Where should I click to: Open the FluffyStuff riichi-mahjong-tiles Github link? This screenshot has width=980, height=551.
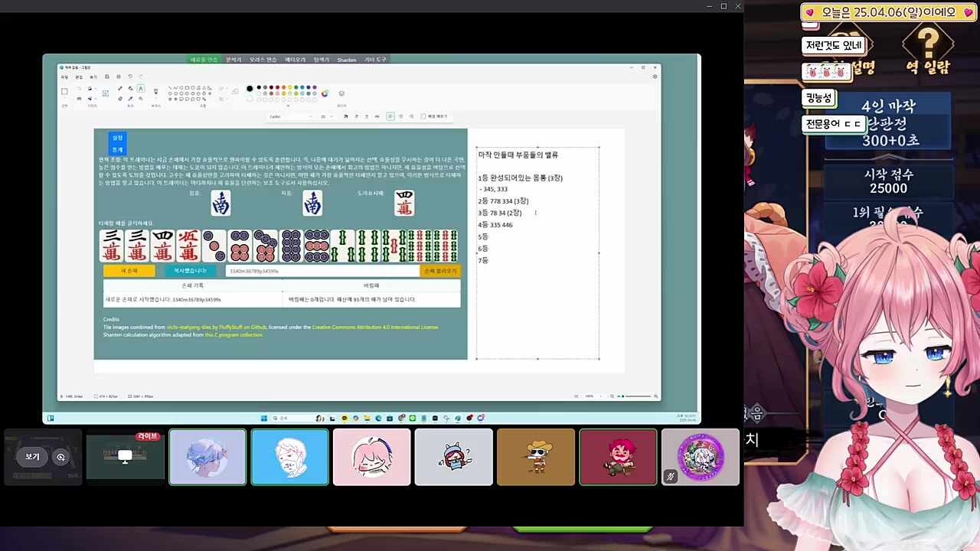[x=217, y=327]
